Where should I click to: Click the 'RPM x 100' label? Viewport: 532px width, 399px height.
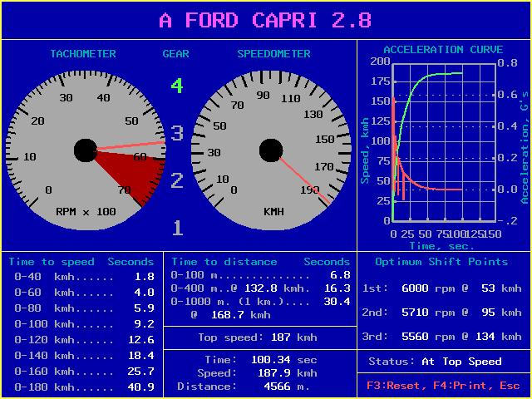(x=86, y=212)
